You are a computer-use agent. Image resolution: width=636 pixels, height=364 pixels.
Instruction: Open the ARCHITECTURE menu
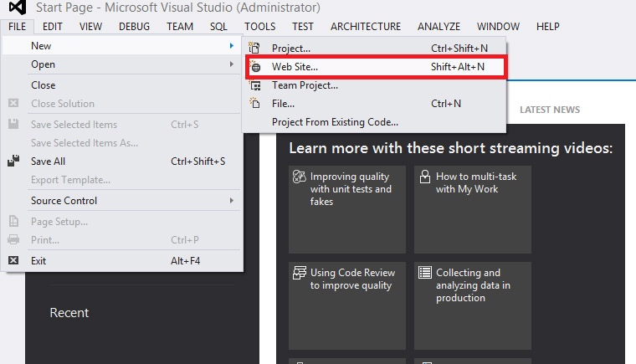pos(366,27)
